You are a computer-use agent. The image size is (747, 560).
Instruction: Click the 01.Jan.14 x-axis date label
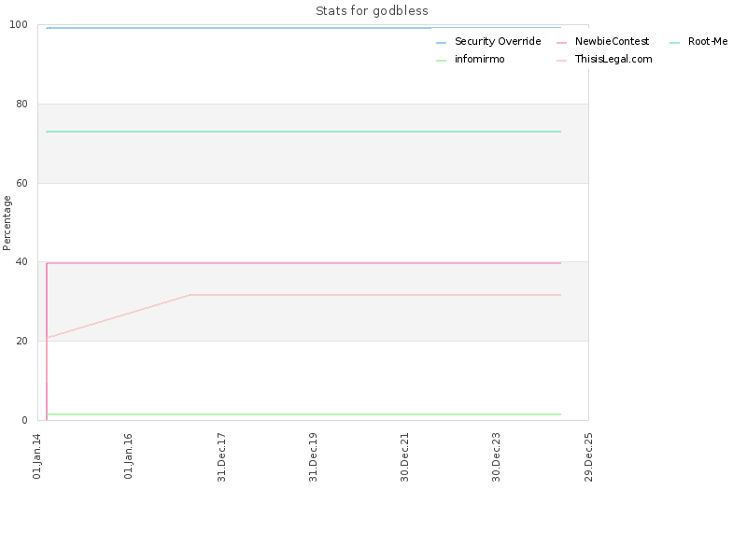(37, 456)
